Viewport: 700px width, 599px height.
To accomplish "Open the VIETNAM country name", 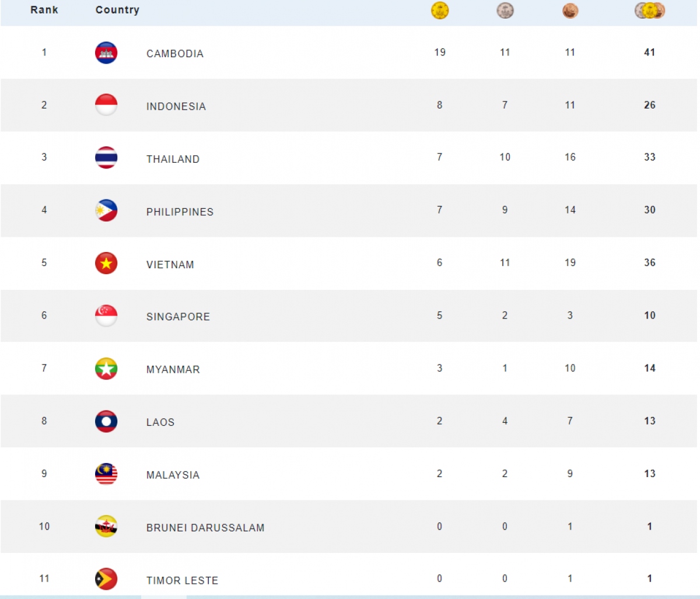I will (x=170, y=264).
